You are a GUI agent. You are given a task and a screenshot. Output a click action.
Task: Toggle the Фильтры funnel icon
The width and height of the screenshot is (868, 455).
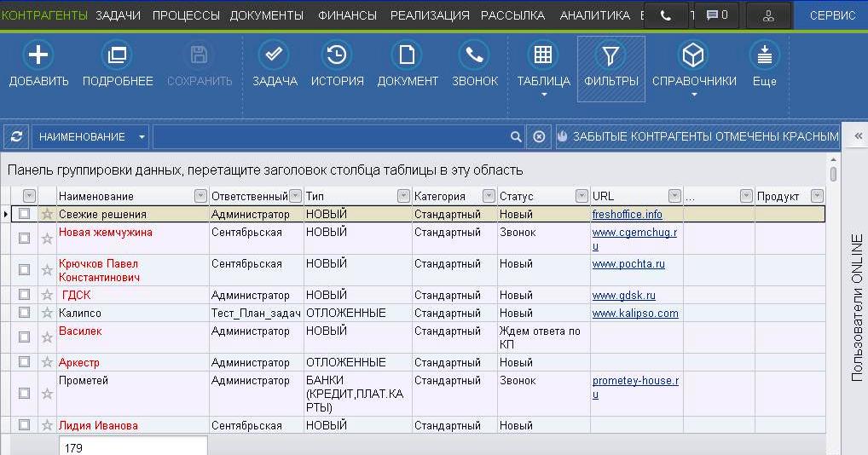coord(610,55)
